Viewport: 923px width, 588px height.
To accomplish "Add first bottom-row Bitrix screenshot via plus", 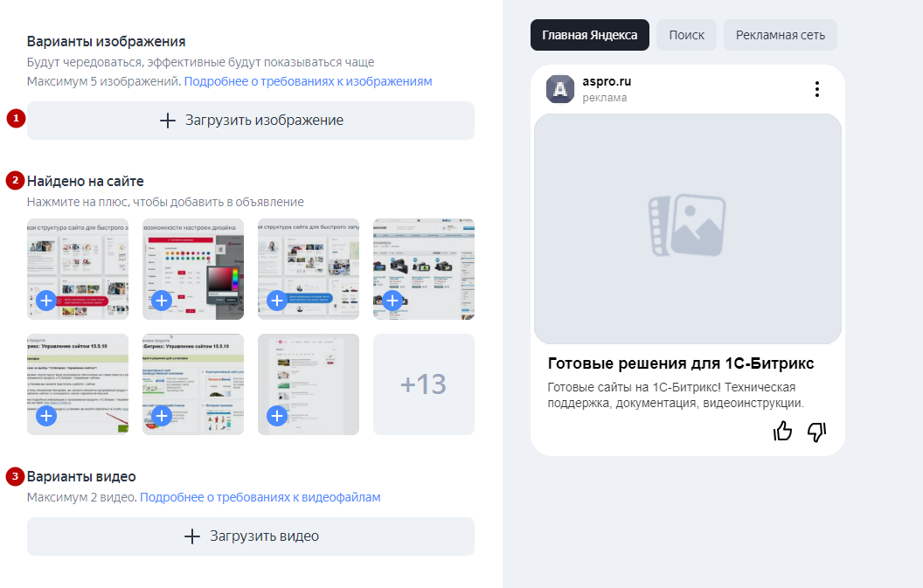I will (x=46, y=416).
